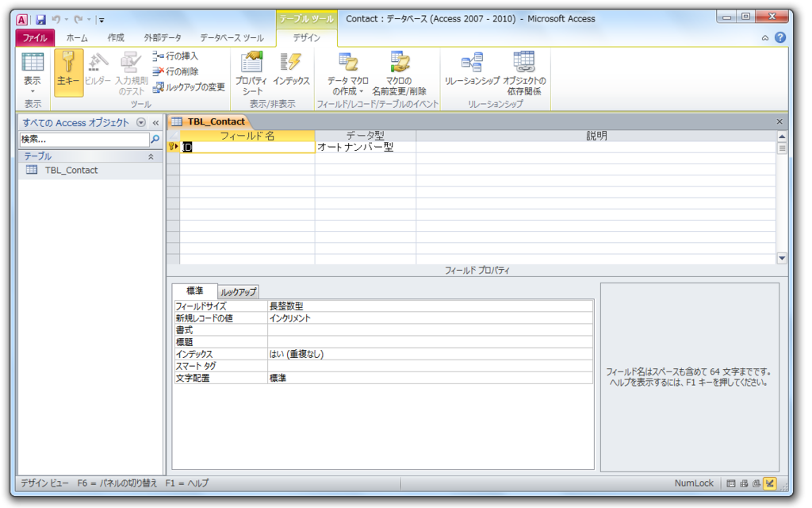Click the ID field name cell

pos(247,147)
